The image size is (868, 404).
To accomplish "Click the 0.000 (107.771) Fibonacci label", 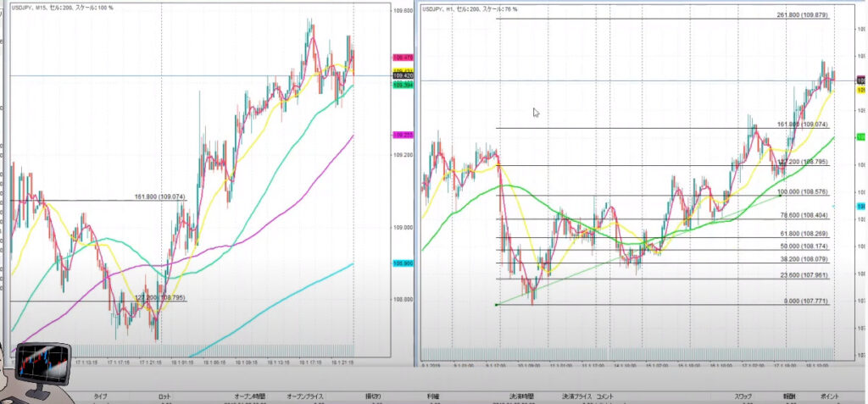I will tap(806, 301).
